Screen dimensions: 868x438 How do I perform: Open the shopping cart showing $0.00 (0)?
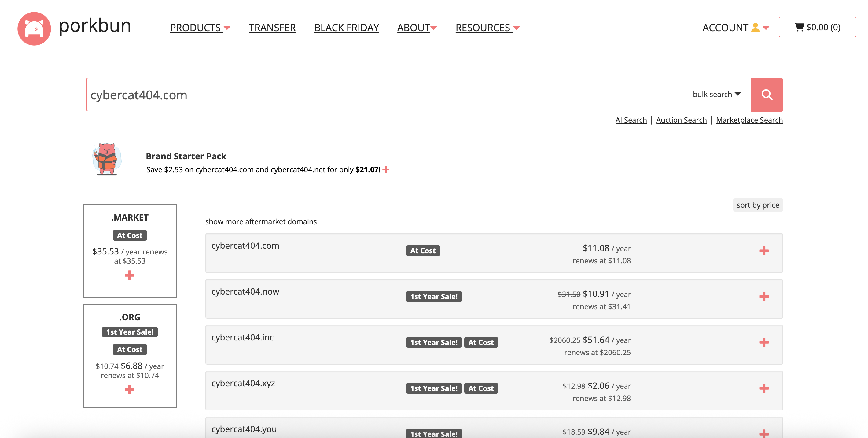pyautogui.click(x=817, y=27)
